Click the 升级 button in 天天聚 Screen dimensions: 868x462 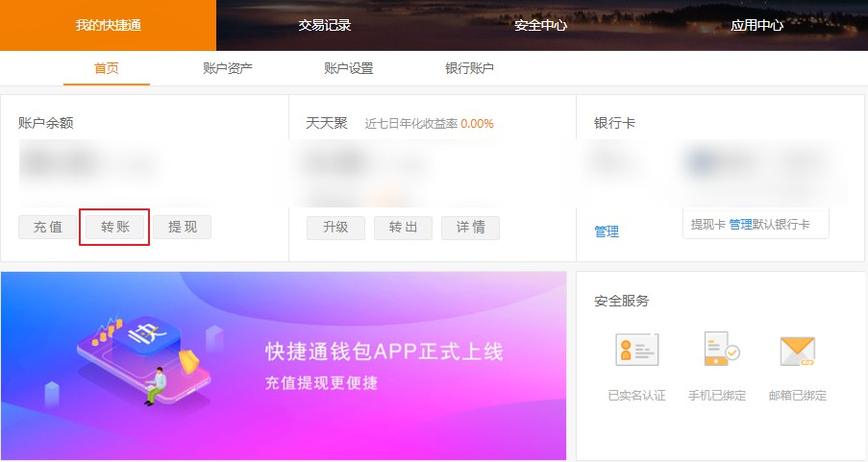pos(335,227)
